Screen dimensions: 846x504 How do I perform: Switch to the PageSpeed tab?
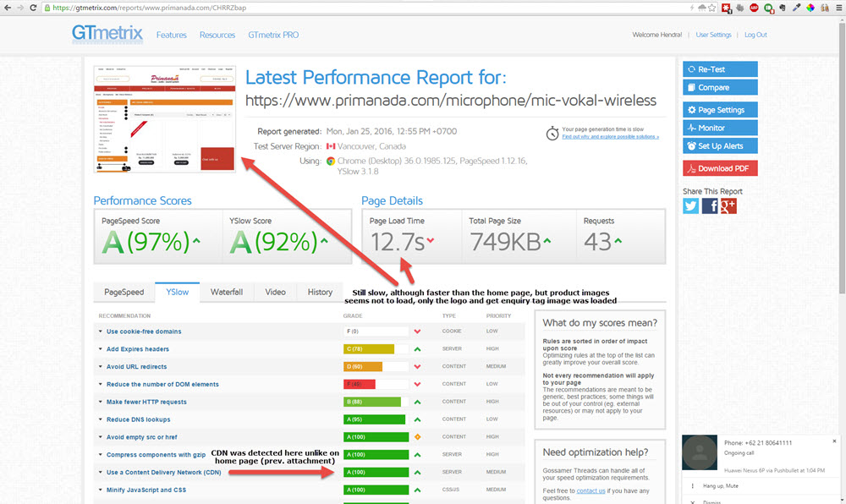(124, 292)
